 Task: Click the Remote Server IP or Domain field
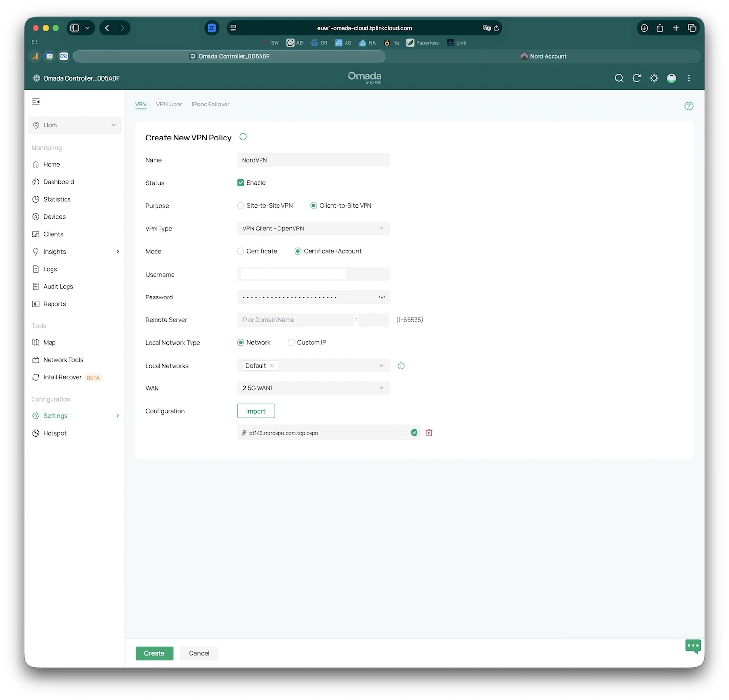click(x=295, y=320)
